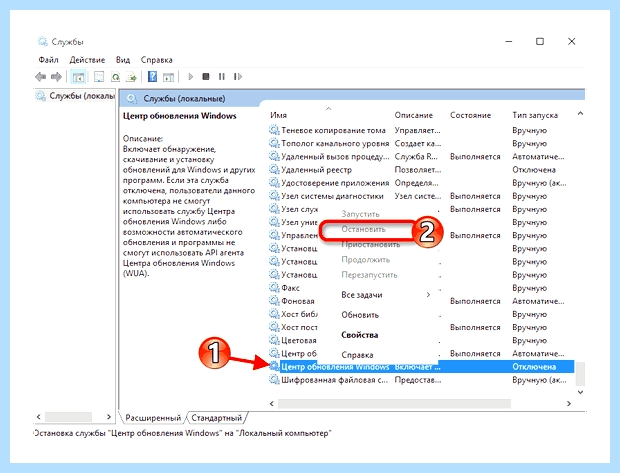The image size is (620, 473).
Task: Maximize the Службы window
Action: (540, 41)
